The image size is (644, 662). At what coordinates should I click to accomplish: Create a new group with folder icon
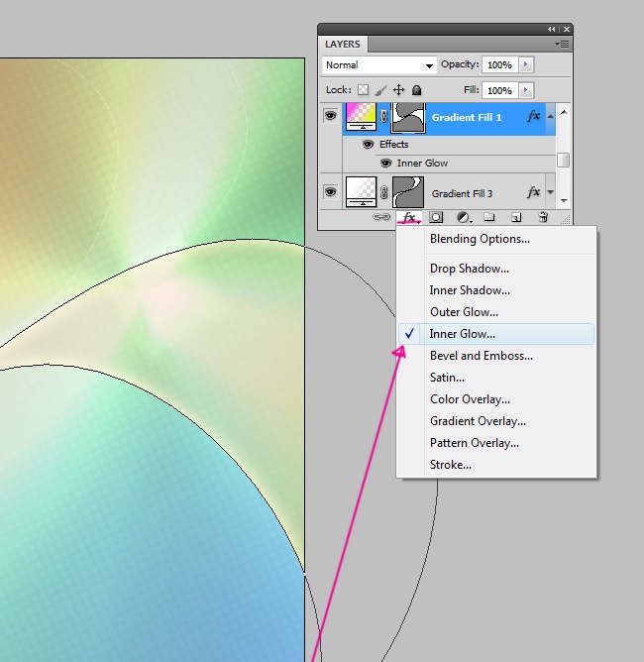489,217
